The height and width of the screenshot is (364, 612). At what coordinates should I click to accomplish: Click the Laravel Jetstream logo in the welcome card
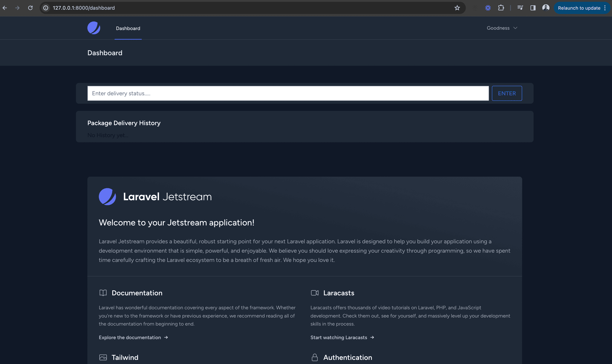click(x=107, y=197)
